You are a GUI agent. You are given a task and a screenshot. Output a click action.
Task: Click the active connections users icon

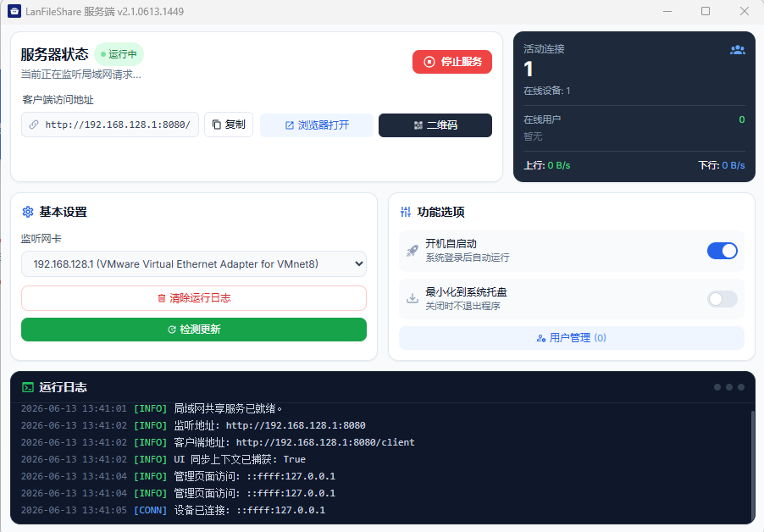(737, 50)
